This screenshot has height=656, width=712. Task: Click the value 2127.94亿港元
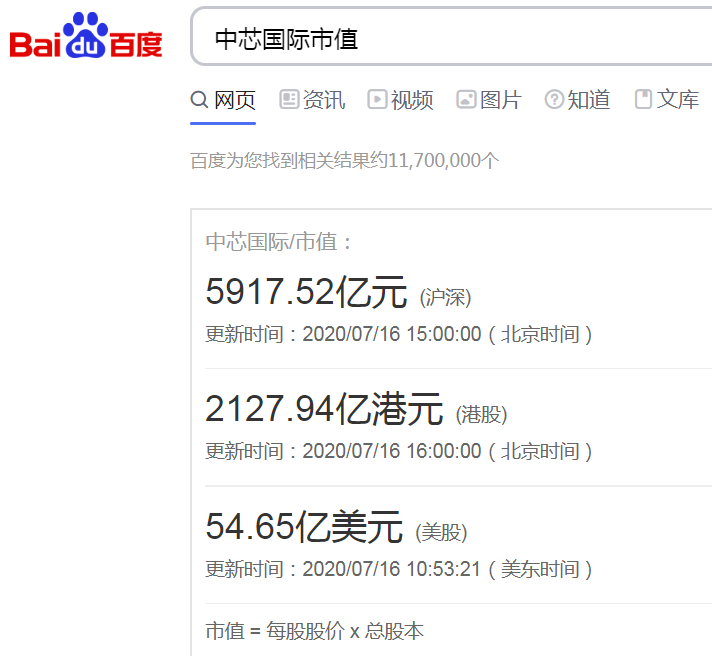(324, 409)
